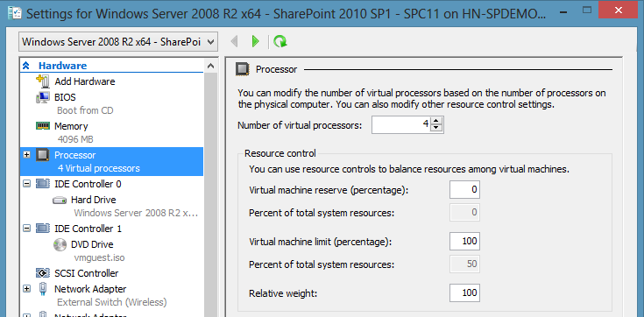Collapse the IDE Controller 1 node
This screenshot has width=644, height=317.
[x=26, y=229]
